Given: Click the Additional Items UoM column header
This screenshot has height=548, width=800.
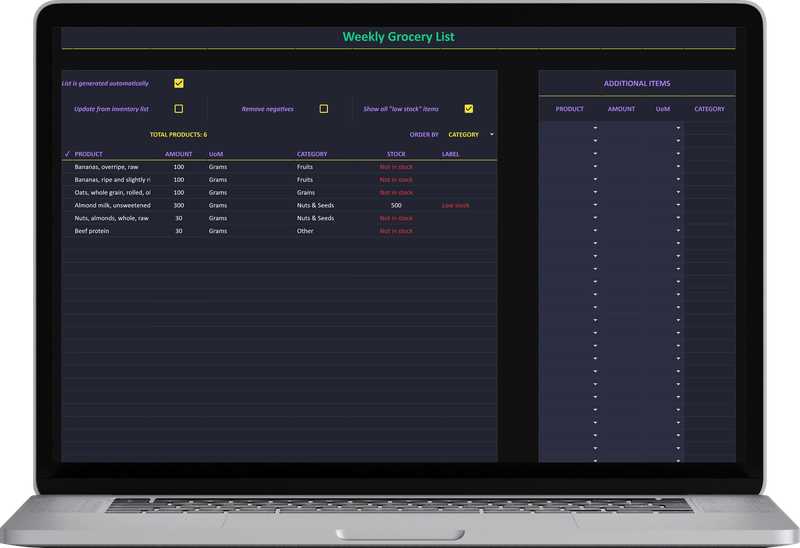Looking at the screenshot, I should pyautogui.click(x=663, y=109).
